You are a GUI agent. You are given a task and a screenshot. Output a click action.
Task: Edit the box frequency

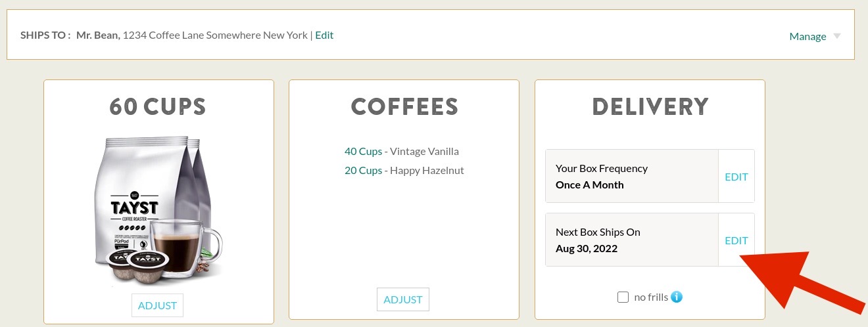736,177
